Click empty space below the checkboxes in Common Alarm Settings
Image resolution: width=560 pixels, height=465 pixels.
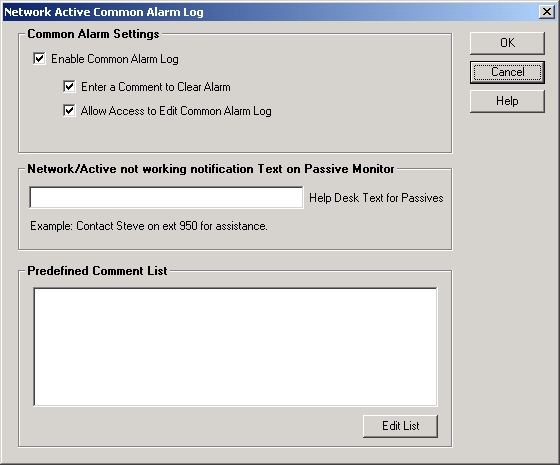[x=235, y=136]
